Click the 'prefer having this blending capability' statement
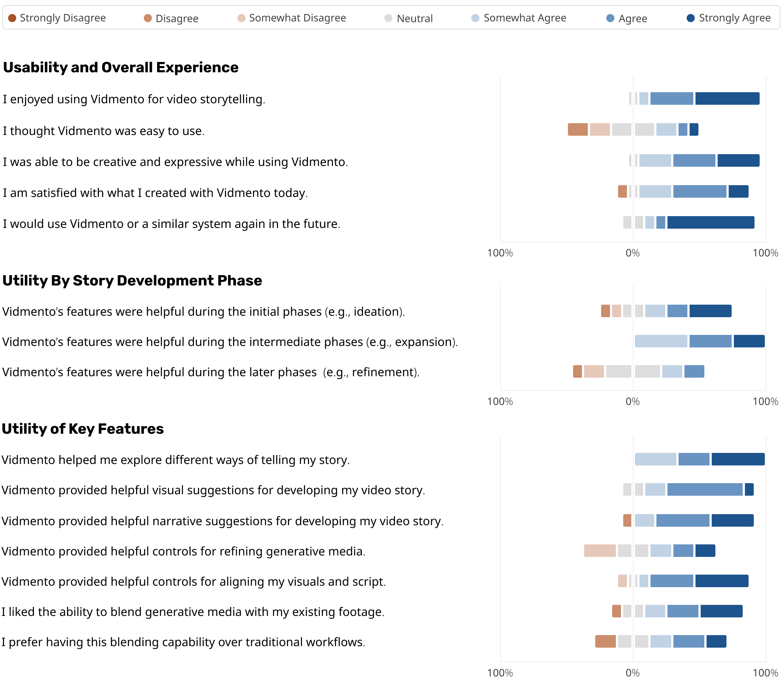The image size is (784, 686). (x=183, y=642)
